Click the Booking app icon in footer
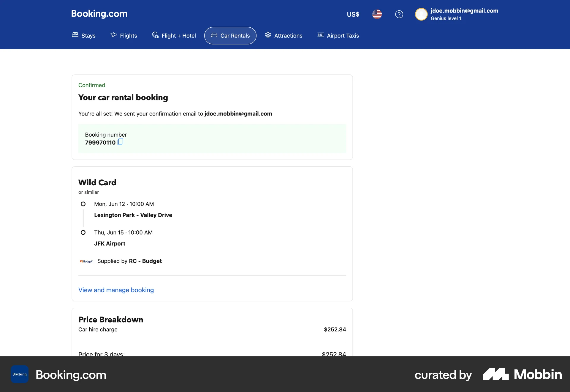The image size is (570, 392). pyautogui.click(x=19, y=374)
